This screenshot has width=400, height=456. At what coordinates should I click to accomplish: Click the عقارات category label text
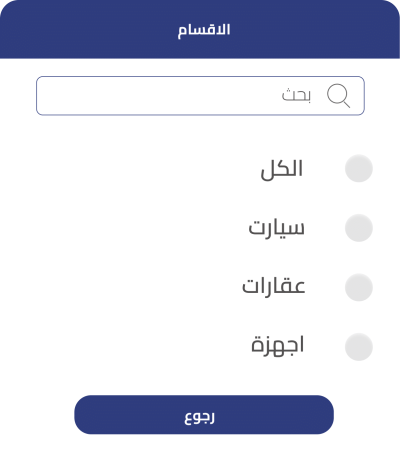[x=273, y=287]
